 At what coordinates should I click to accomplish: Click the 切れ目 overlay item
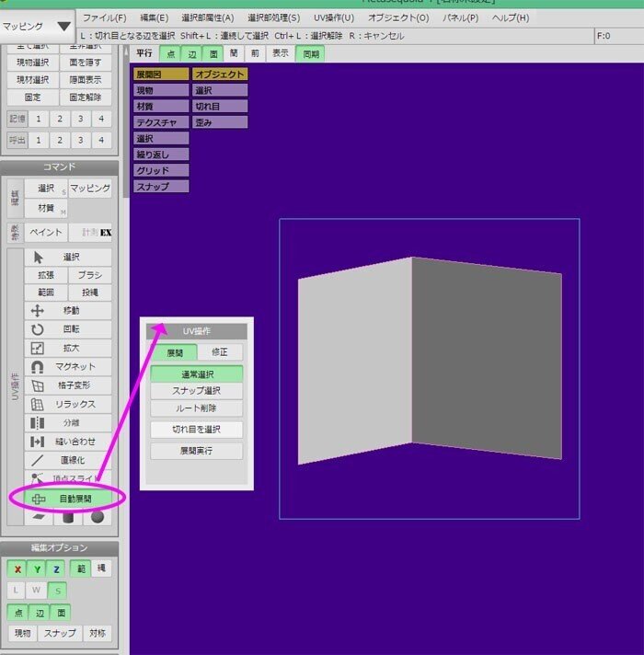[x=220, y=106]
